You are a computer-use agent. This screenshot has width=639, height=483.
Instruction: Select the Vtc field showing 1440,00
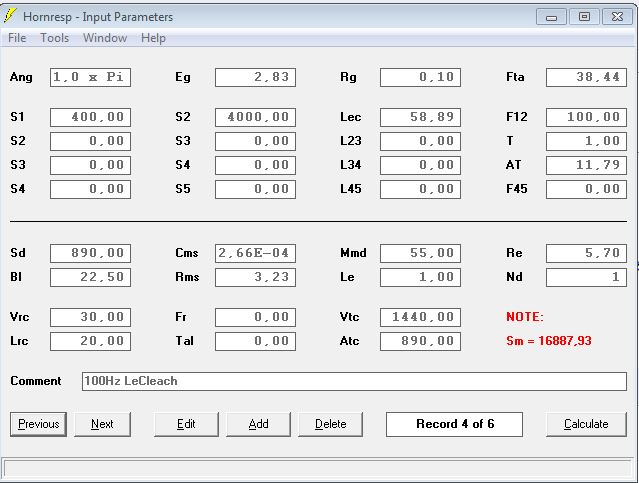421,318
